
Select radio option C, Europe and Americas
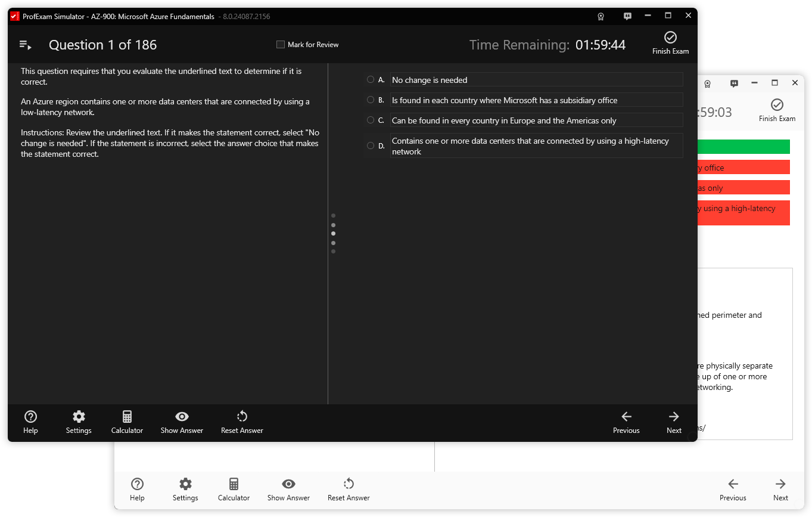point(371,120)
